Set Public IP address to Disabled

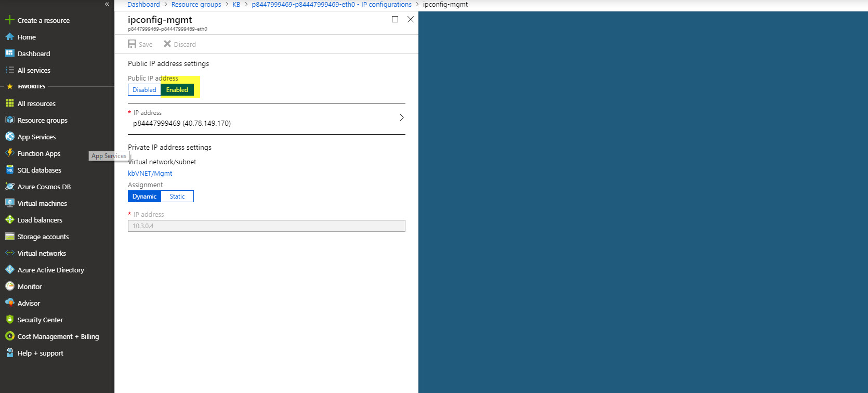pyautogui.click(x=144, y=90)
